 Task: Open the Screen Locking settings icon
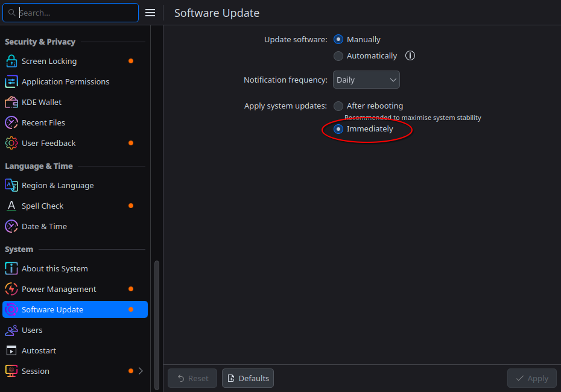tap(12, 61)
